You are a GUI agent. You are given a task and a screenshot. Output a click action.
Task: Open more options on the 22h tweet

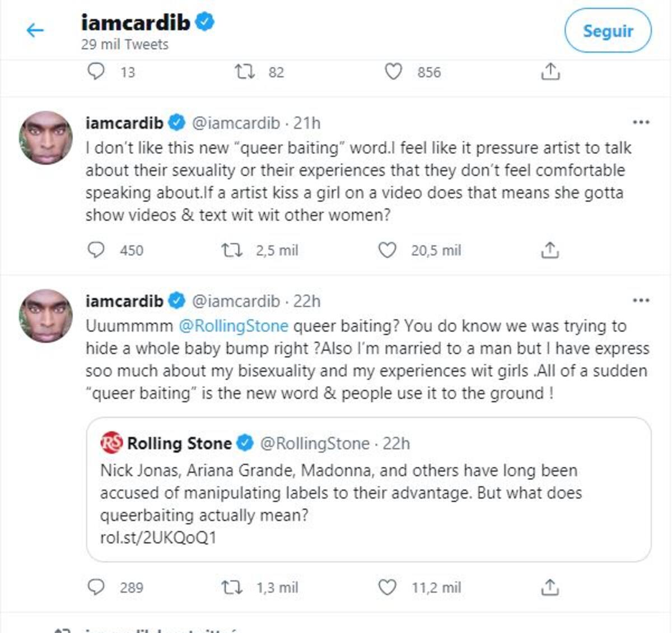[641, 301]
